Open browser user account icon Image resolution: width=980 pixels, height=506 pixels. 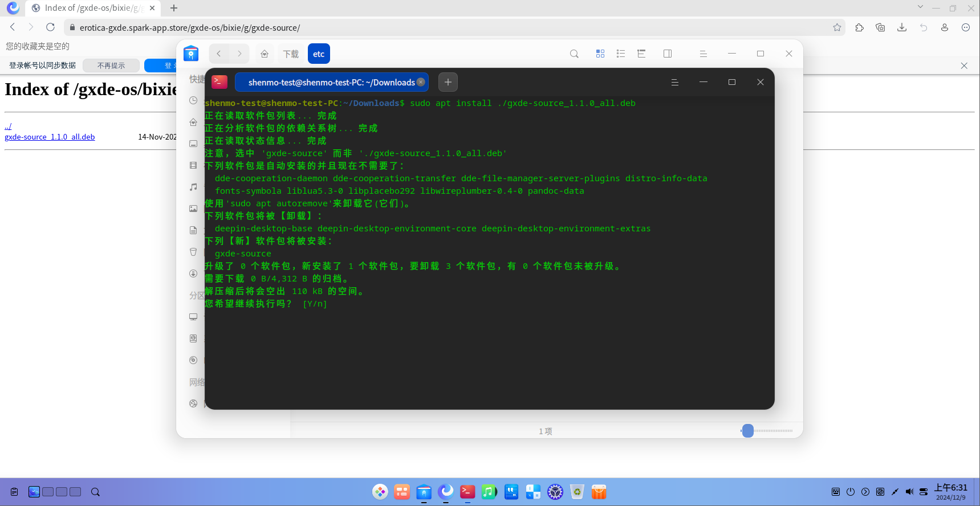click(945, 27)
